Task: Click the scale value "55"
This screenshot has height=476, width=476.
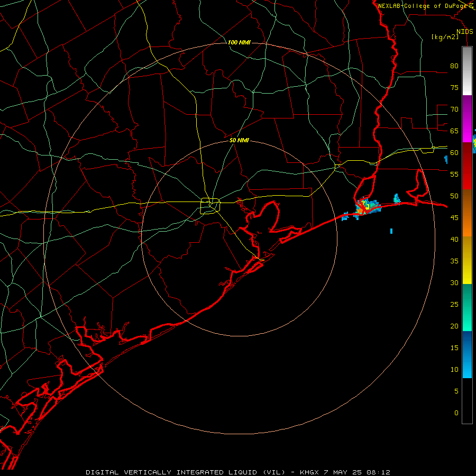Action: tap(454, 174)
